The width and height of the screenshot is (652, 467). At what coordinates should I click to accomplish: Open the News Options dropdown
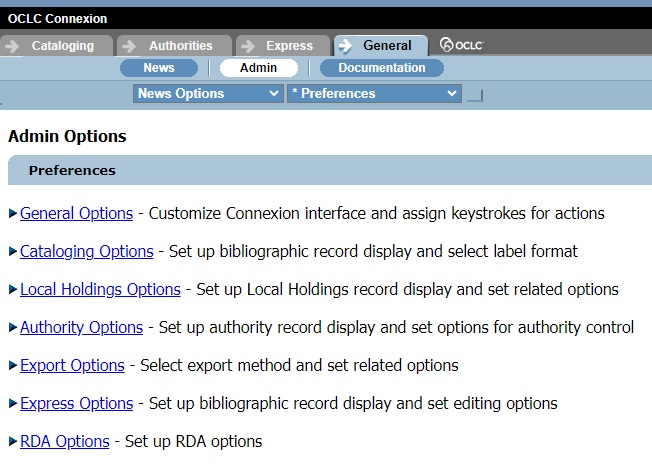[208, 93]
